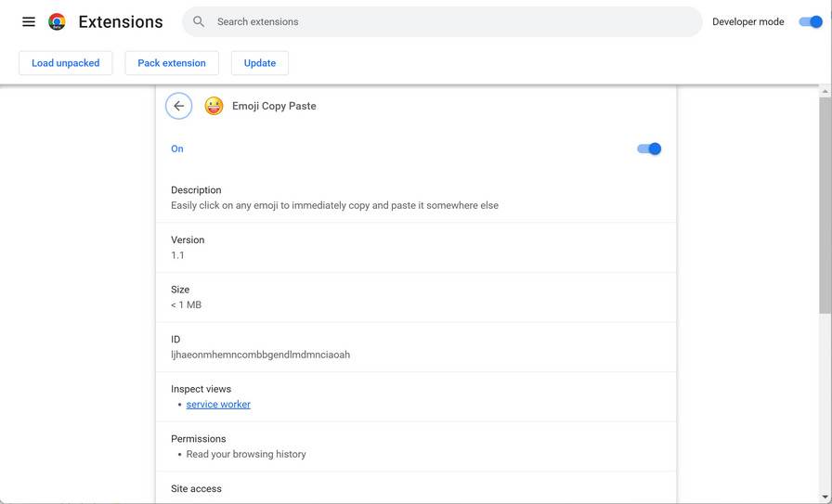Select the extension ID text

(x=261, y=355)
